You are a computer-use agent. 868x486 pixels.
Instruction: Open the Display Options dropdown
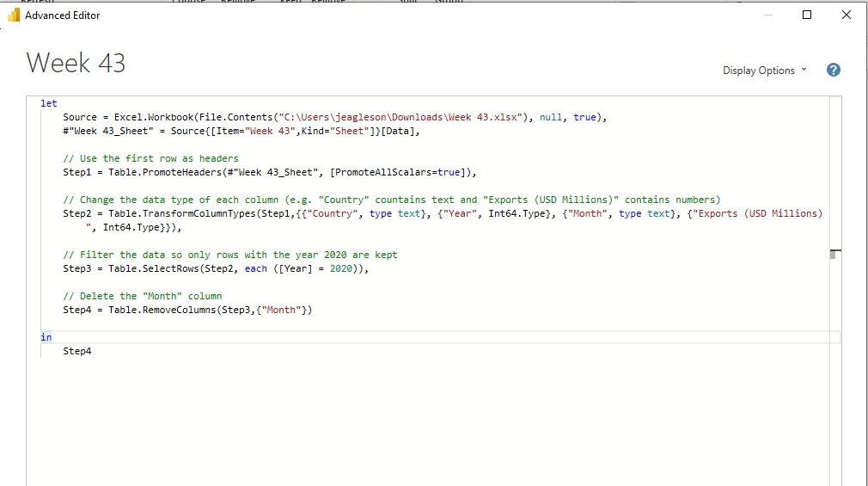(x=765, y=71)
